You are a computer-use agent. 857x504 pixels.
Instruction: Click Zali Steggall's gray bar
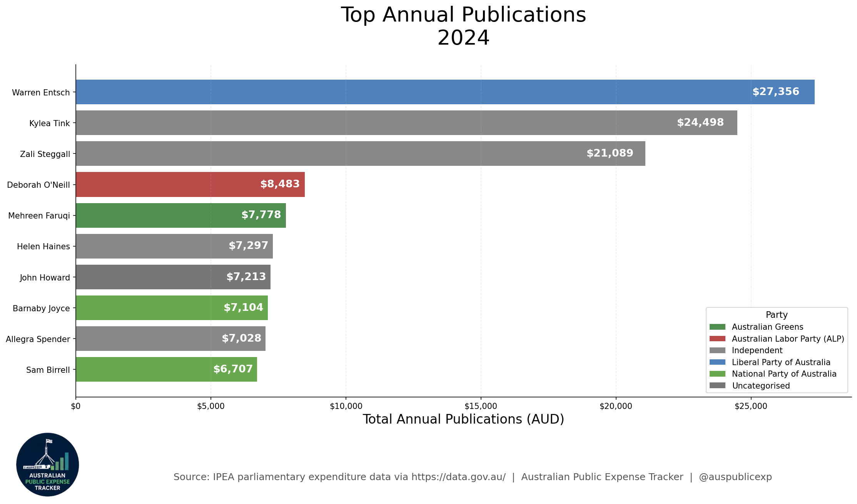[x=361, y=154]
